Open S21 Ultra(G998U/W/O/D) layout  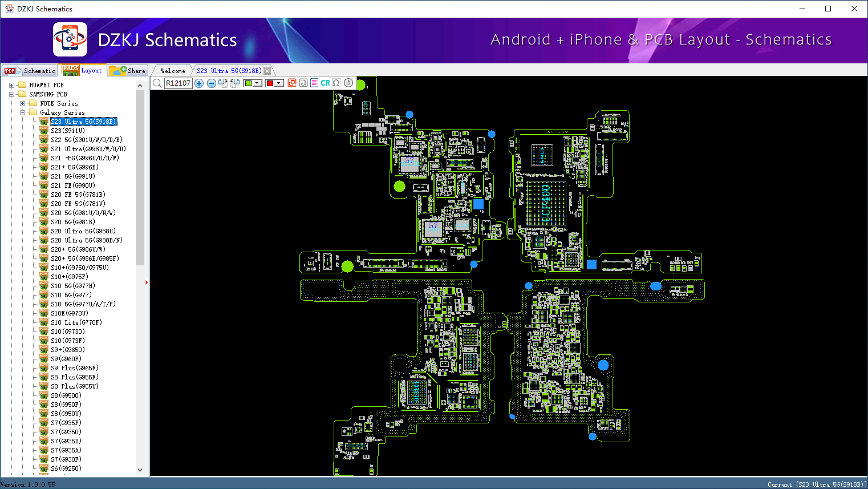[x=88, y=149]
